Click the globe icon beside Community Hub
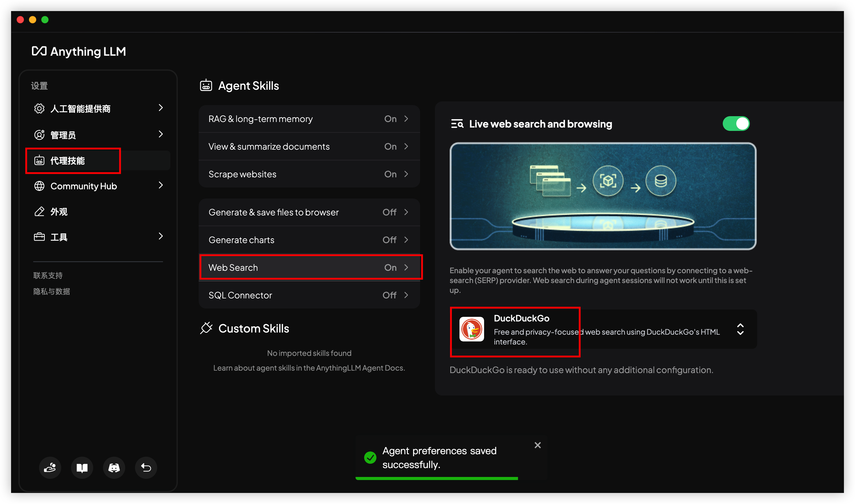This screenshot has width=855, height=504. coord(39,186)
